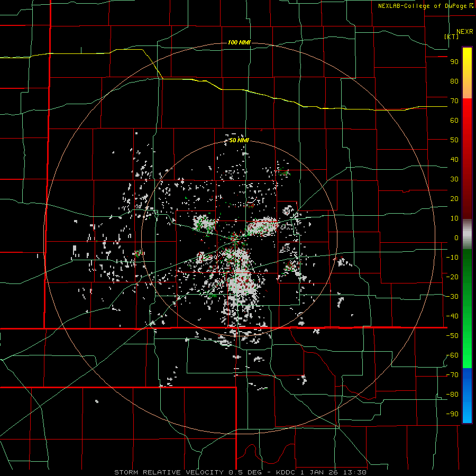This screenshot has height=476, width=476.
Task: Click the positive '40' velocity scale value
Action: pyautogui.click(x=454, y=159)
